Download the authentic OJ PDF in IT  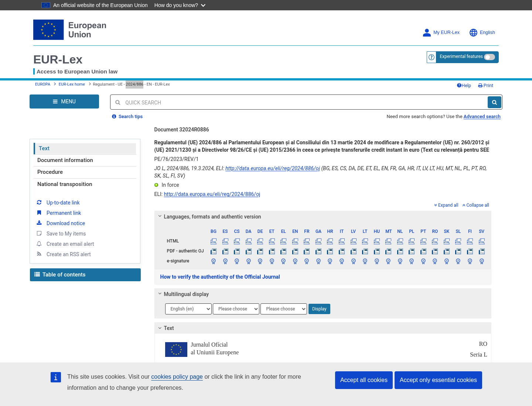click(342, 251)
